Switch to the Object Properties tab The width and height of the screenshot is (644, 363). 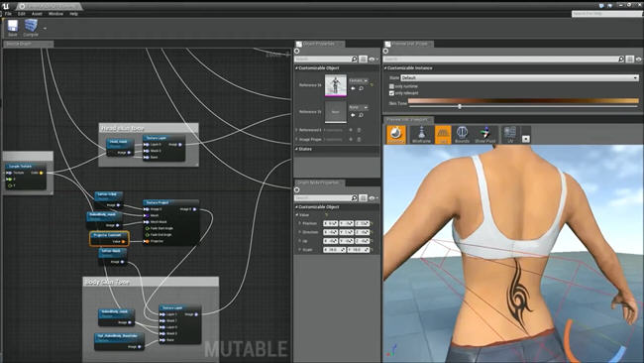(320, 44)
